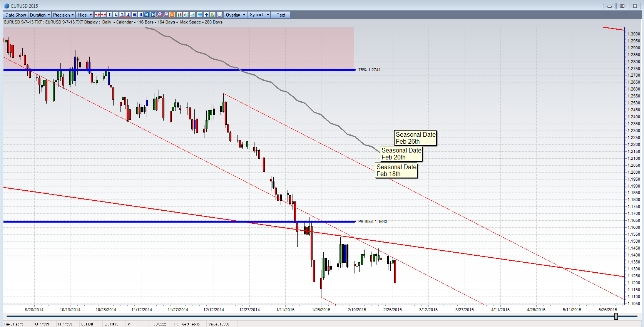The width and height of the screenshot is (644, 327).
Task: Click the PR Start 1.1643 label
Action: (373, 221)
